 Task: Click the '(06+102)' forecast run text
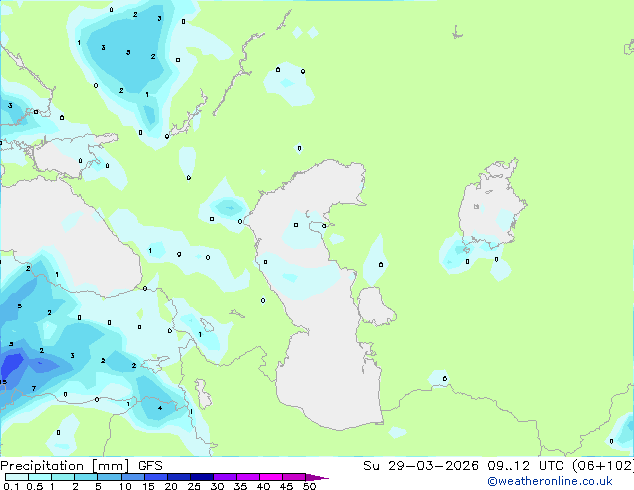click(603, 466)
